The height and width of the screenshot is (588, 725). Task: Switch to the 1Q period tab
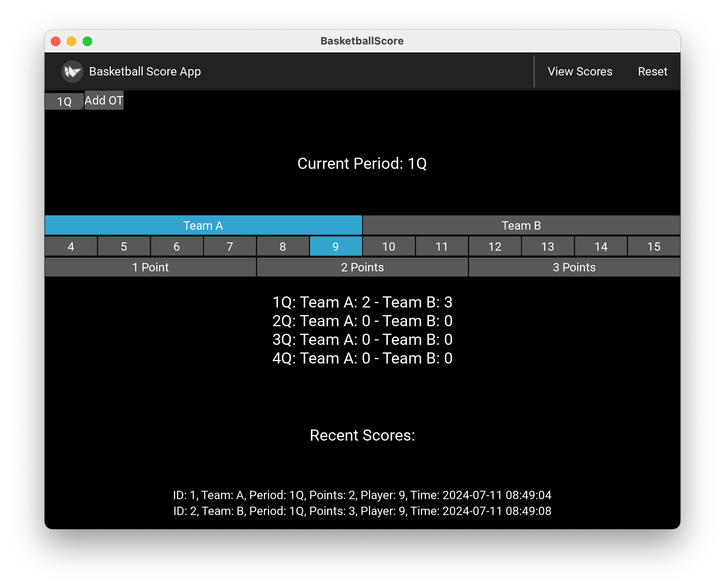[x=64, y=101]
